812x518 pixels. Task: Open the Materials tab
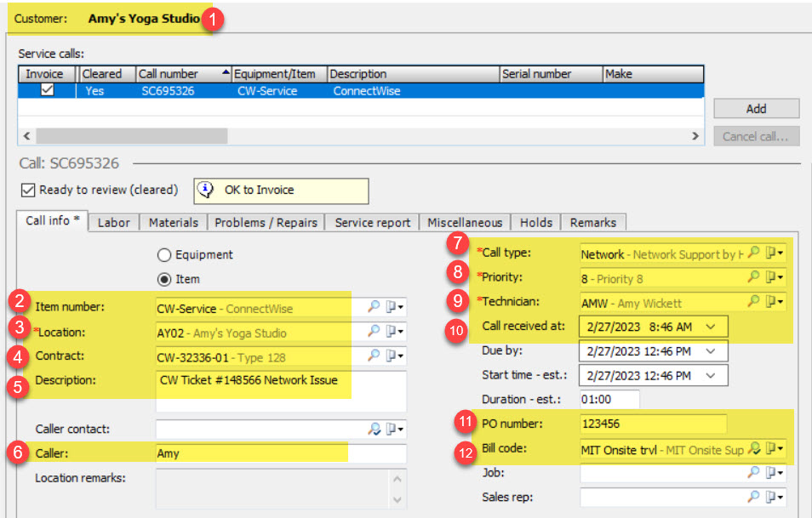(174, 223)
